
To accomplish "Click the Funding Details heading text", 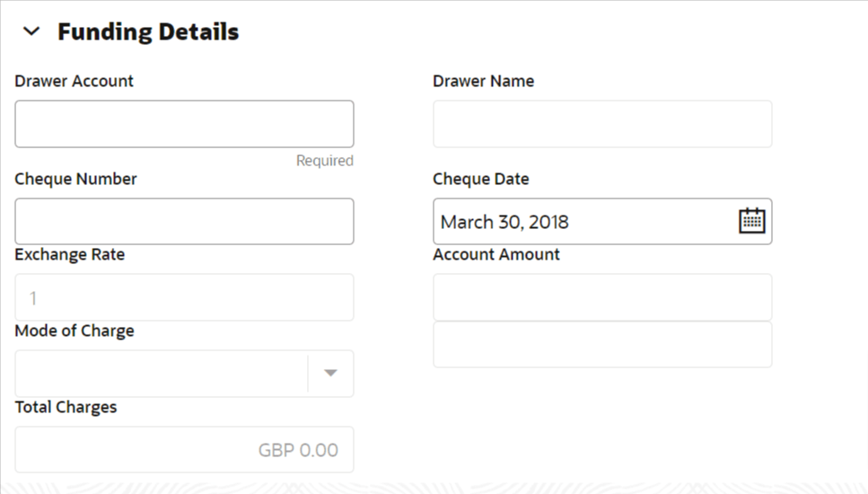I will point(148,32).
